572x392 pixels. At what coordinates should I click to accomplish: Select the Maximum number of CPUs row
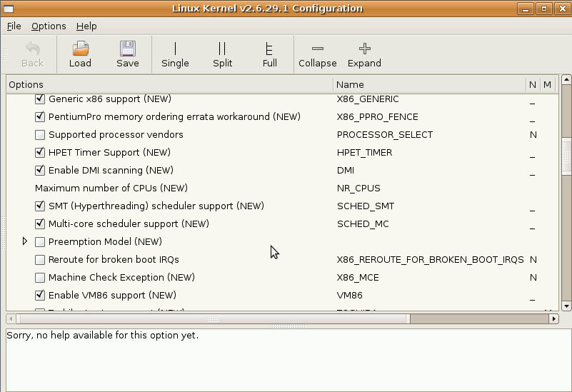(111, 189)
